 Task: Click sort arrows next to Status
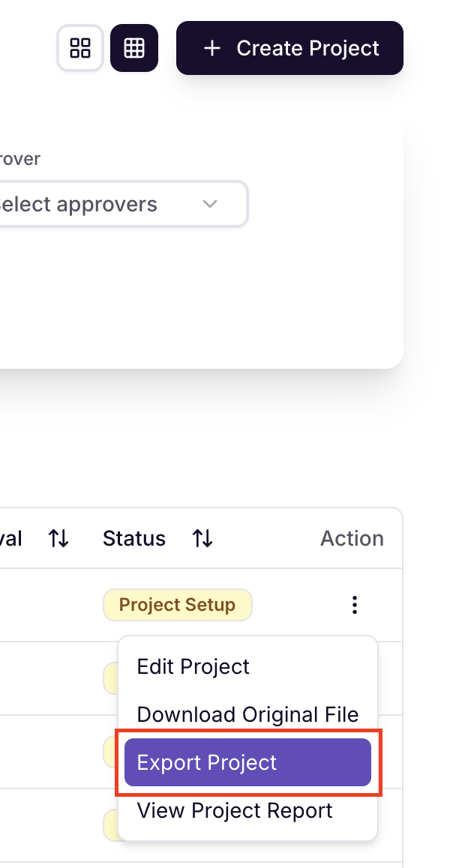coord(202,538)
